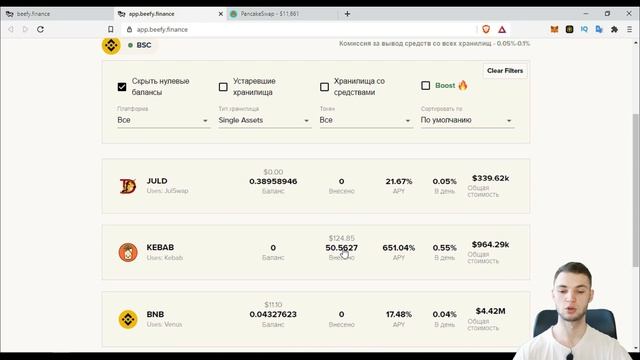Click the JULD total value $339.62k
The height and width of the screenshot is (360, 640).
coord(490,178)
